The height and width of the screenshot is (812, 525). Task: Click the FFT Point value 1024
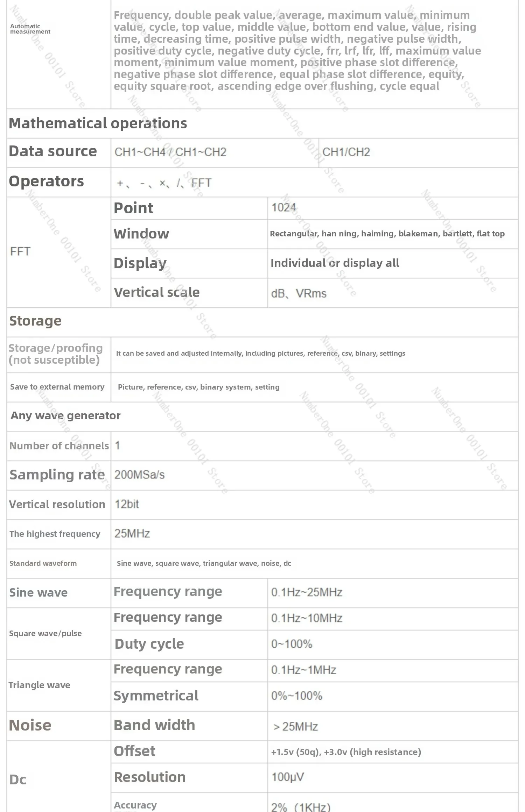pos(283,207)
